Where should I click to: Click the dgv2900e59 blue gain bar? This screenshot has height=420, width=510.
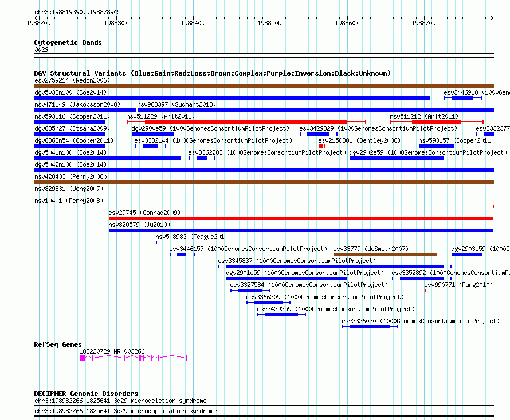click(153, 134)
